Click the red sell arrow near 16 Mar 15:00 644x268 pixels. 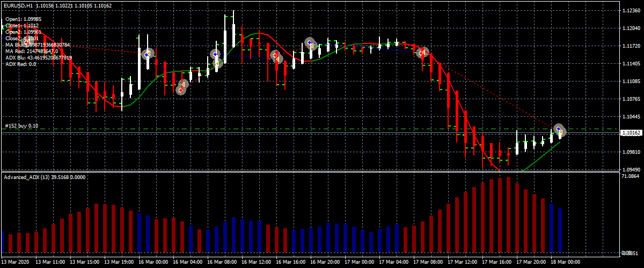point(275,55)
